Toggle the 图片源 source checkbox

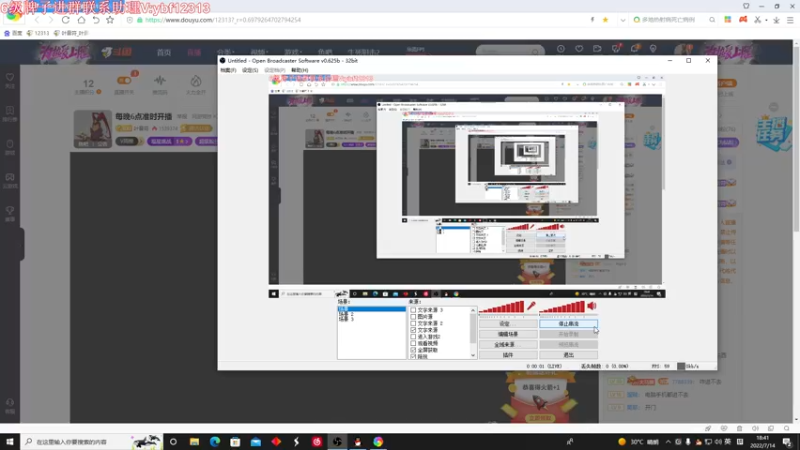[x=413, y=316]
